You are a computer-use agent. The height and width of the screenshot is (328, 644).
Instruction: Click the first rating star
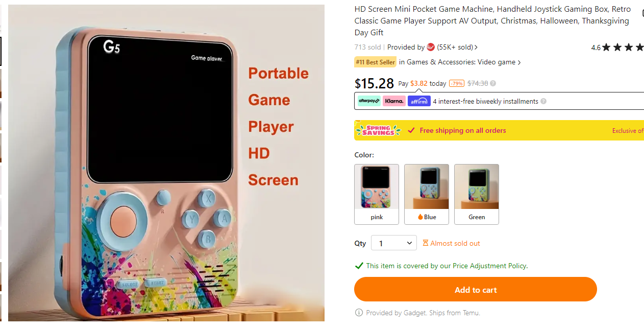point(606,48)
